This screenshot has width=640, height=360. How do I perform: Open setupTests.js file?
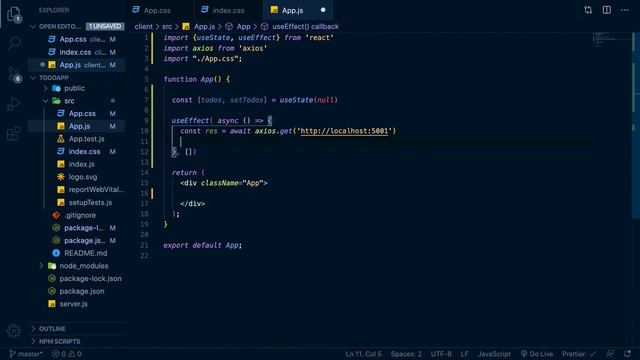pos(76,202)
